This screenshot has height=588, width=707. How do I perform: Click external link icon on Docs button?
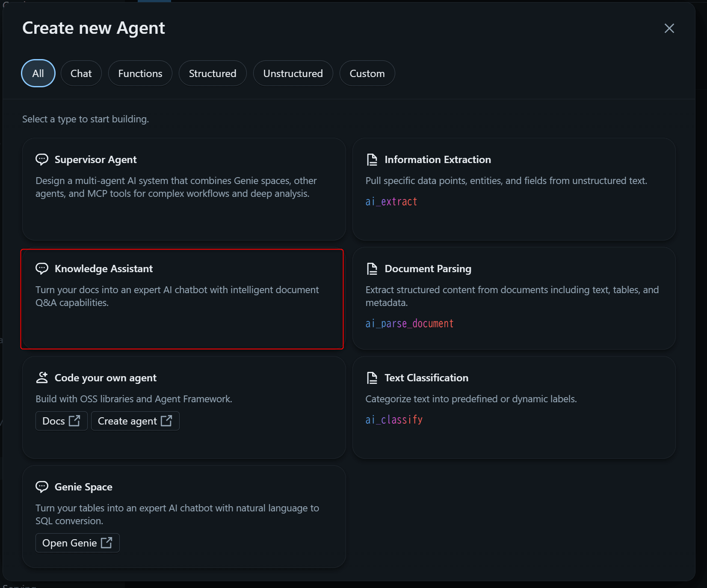(x=74, y=421)
